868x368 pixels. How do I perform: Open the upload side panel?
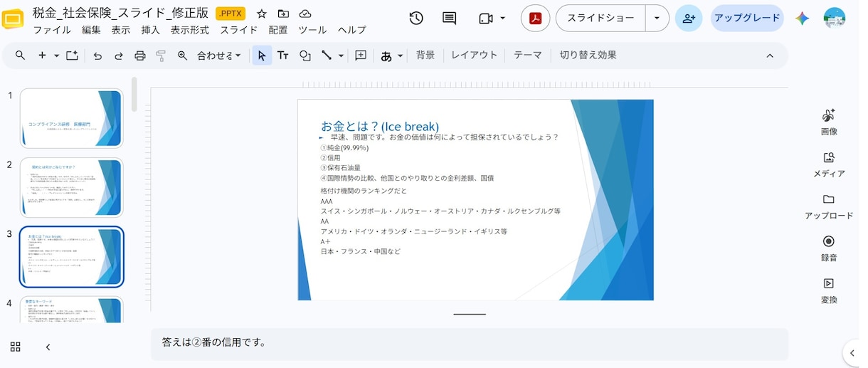pos(829,206)
